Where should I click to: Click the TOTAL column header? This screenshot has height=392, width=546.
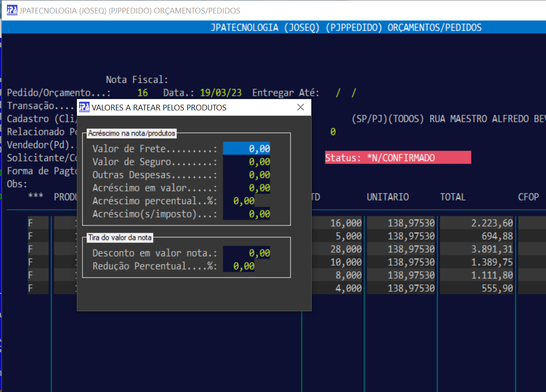pyautogui.click(x=453, y=197)
